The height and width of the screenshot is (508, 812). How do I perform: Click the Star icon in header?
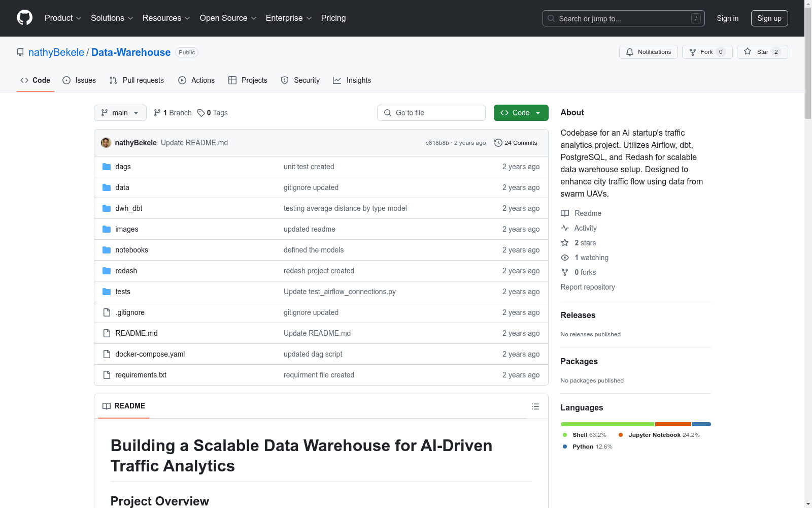click(x=748, y=51)
